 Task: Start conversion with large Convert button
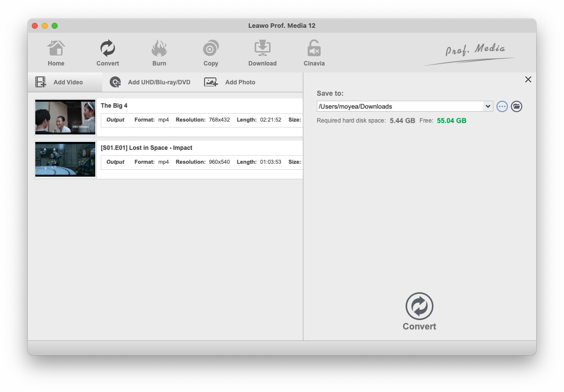pos(420,311)
